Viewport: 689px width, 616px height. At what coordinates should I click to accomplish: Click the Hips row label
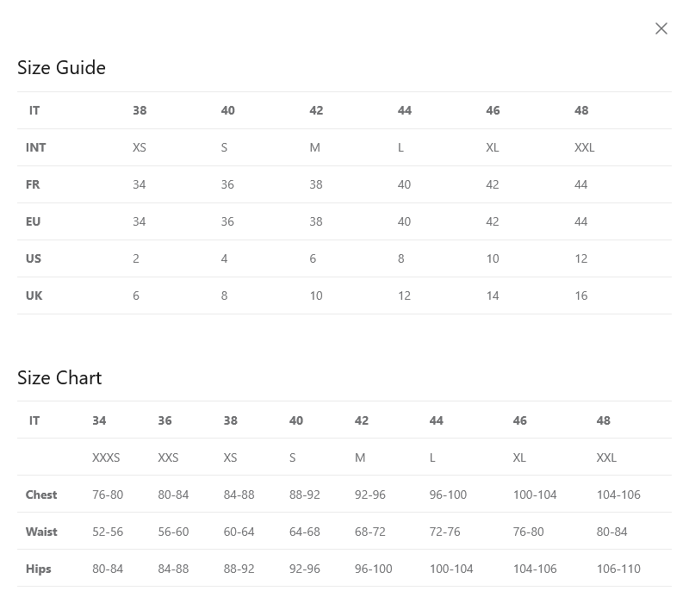39,569
